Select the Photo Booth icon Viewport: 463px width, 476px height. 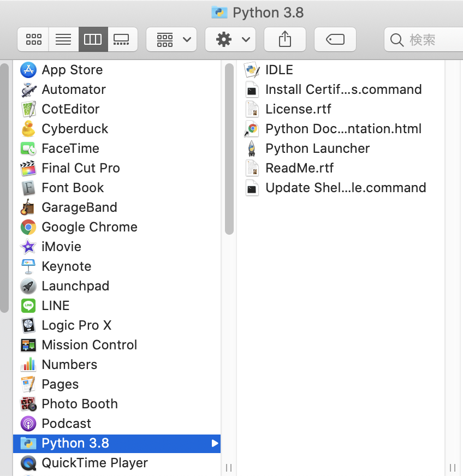(28, 404)
